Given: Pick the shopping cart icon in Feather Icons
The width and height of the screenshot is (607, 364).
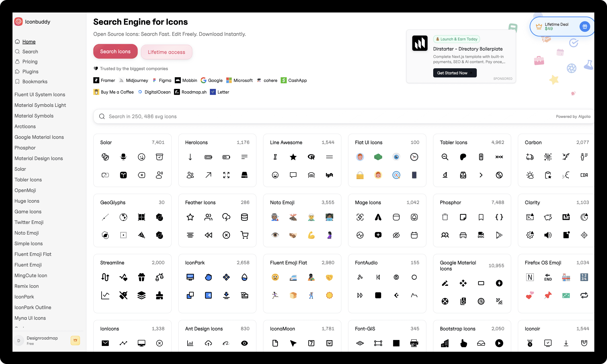Looking at the screenshot, I should pos(244,235).
